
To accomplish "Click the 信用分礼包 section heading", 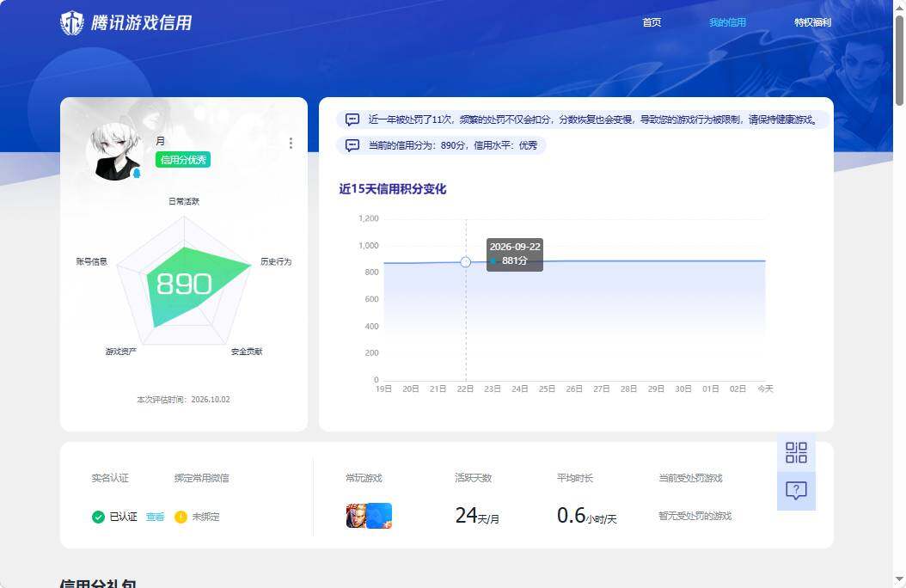I will pyautogui.click(x=98, y=582).
